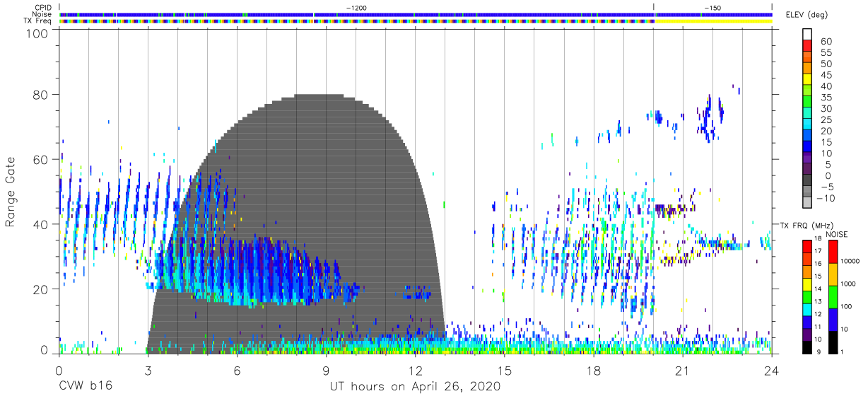
Task: Click the 60 label on ELEV scale
Action: [x=826, y=41]
